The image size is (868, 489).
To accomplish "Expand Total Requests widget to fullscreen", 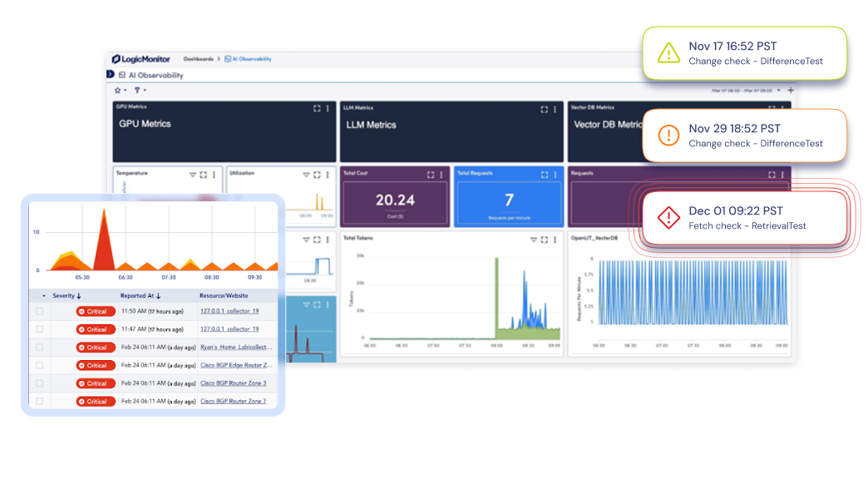I will [x=545, y=175].
